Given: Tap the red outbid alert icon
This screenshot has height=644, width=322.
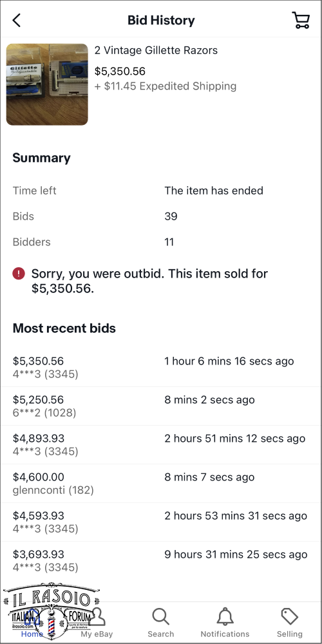Looking at the screenshot, I should click(19, 274).
